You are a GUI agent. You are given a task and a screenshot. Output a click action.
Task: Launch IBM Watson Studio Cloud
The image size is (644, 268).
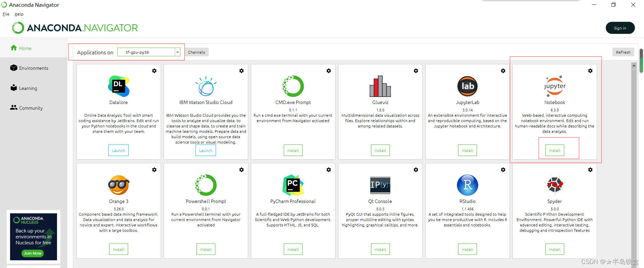(x=206, y=150)
